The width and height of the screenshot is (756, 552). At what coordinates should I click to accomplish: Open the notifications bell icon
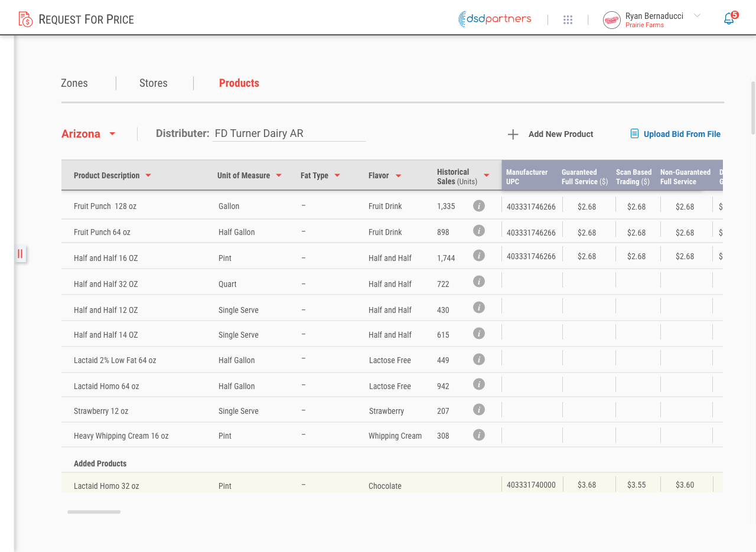tap(729, 19)
